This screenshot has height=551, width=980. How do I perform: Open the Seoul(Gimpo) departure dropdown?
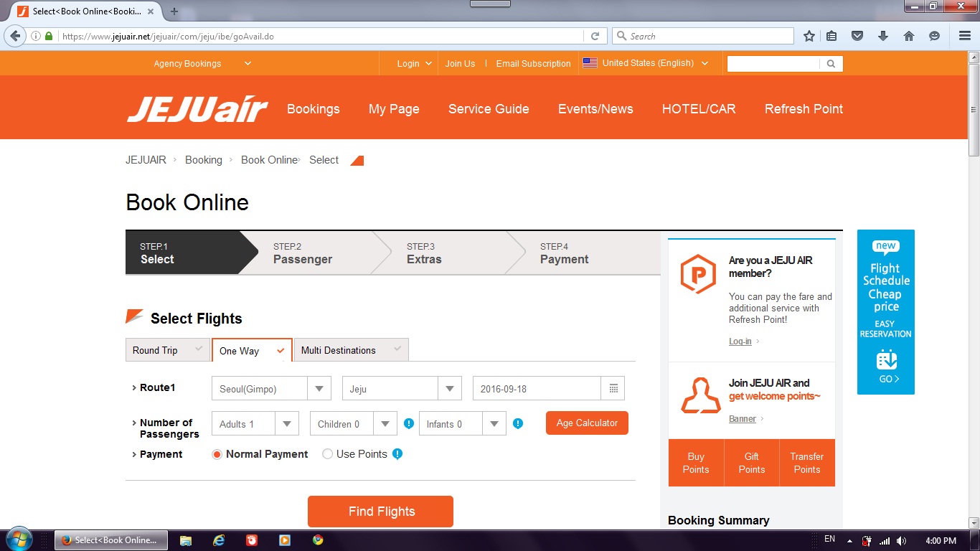coord(271,388)
